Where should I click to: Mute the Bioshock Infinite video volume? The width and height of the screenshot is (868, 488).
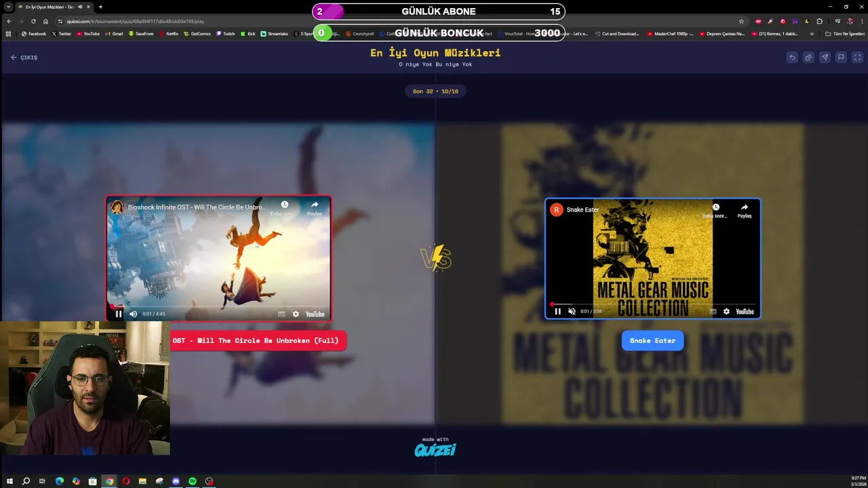(133, 314)
